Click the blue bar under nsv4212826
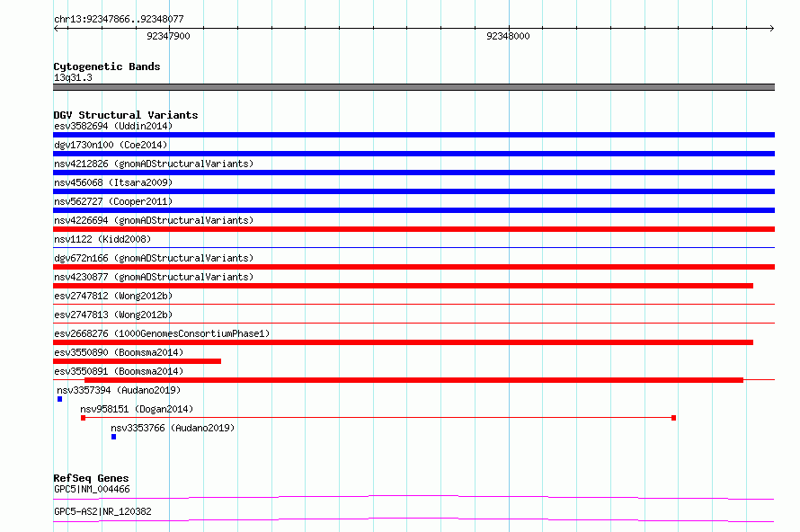The image size is (800, 532). point(413,173)
